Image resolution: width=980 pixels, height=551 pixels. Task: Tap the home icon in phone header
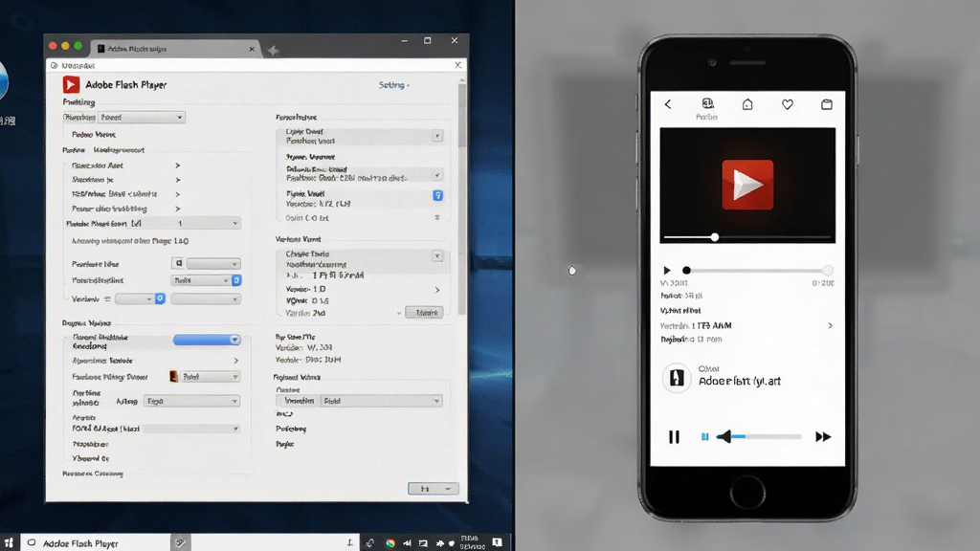[747, 104]
